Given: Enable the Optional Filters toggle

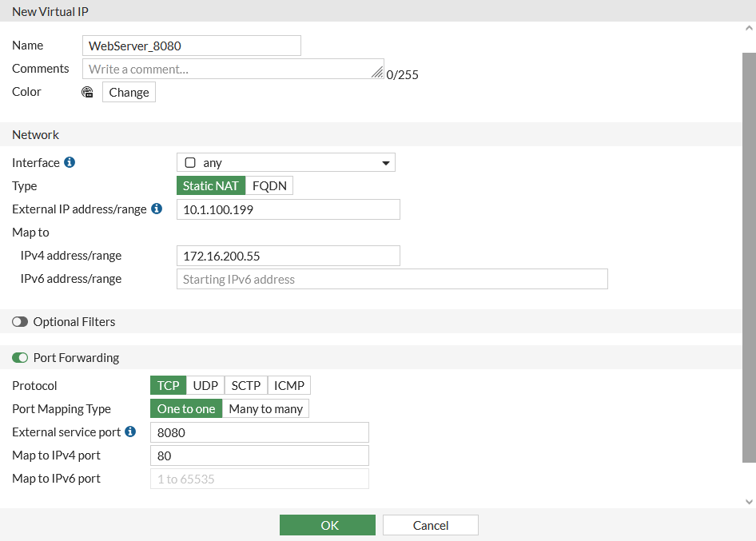Looking at the screenshot, I should 20,321.
